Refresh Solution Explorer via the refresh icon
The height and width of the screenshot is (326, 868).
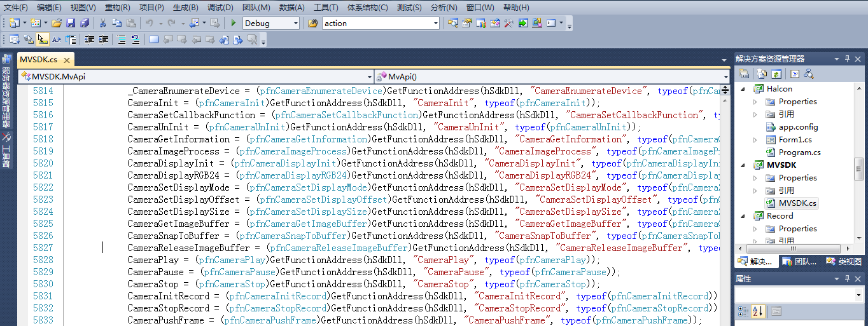(x=775, y=74)
